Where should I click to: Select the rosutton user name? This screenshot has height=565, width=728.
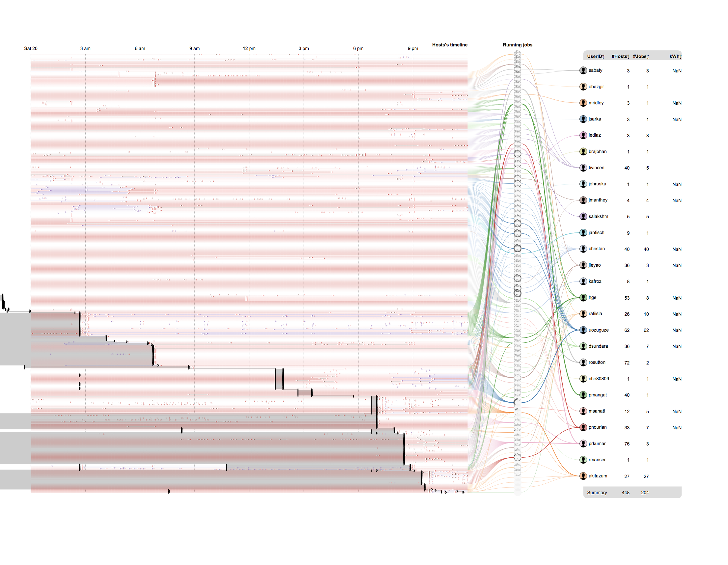[597, 362]
